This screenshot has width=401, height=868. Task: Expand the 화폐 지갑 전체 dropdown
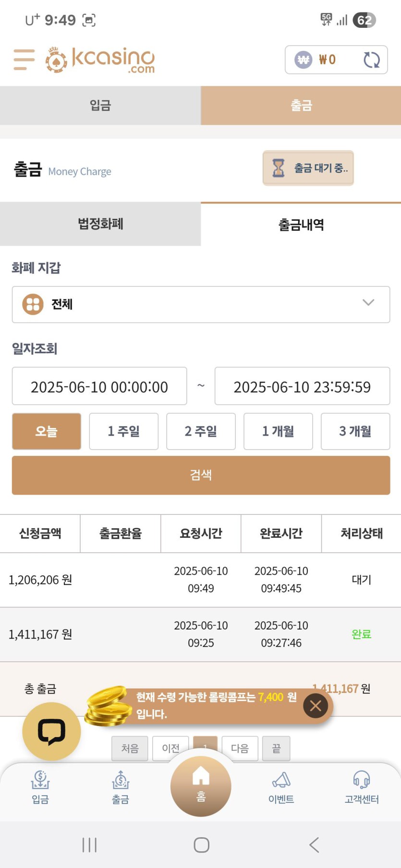[201, 305]
